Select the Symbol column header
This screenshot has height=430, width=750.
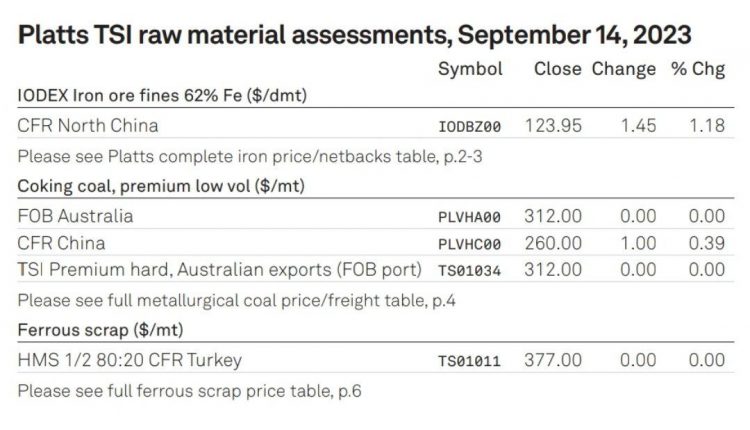[x=470, y=69]
